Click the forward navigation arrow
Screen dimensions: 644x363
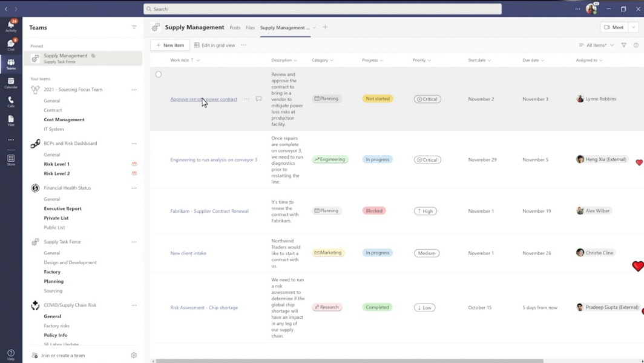pyautogui.click(x=16, y=8)
